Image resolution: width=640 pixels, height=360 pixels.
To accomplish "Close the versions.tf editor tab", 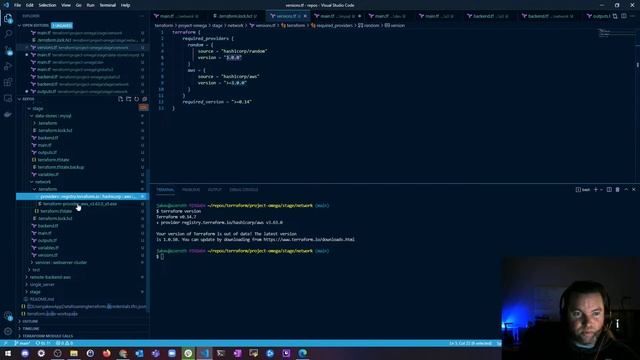I will point(305,16).
